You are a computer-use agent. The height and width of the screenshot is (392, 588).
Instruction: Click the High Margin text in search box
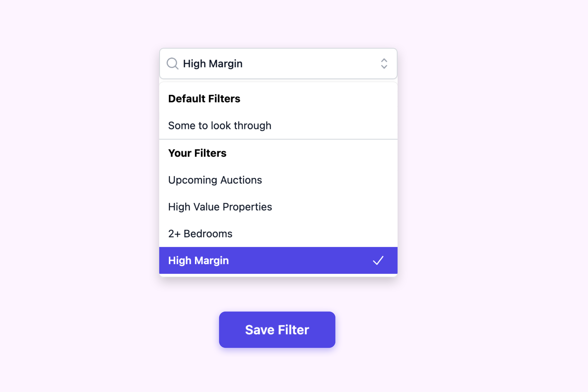click(x=213, y=63)
